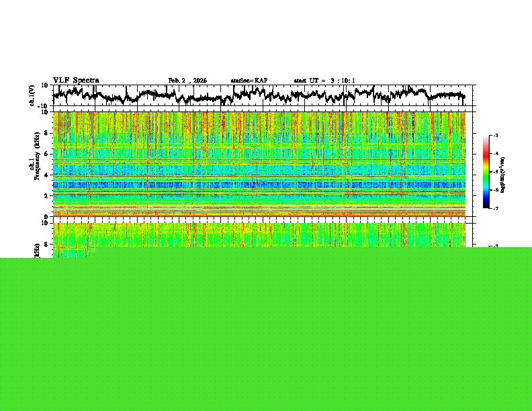Click the "-6" tick on the color bar
Screen dimensions: 532x411
[495, 190]
